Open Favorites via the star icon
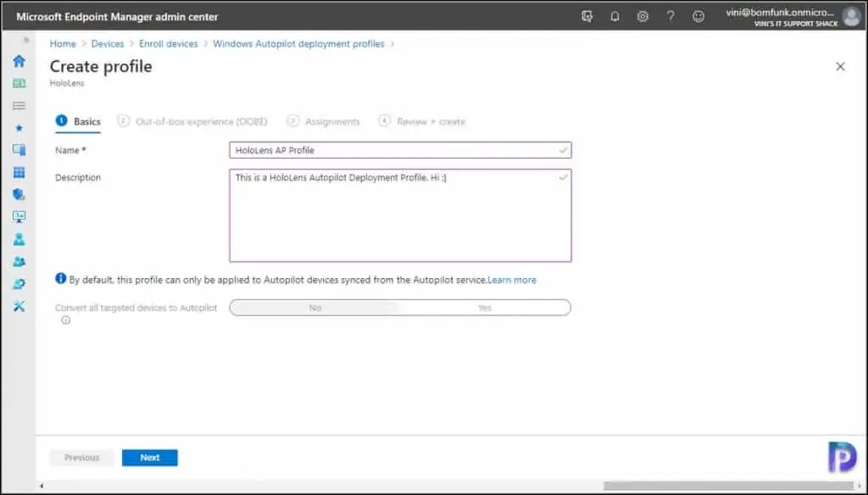 tap(19, 127)
